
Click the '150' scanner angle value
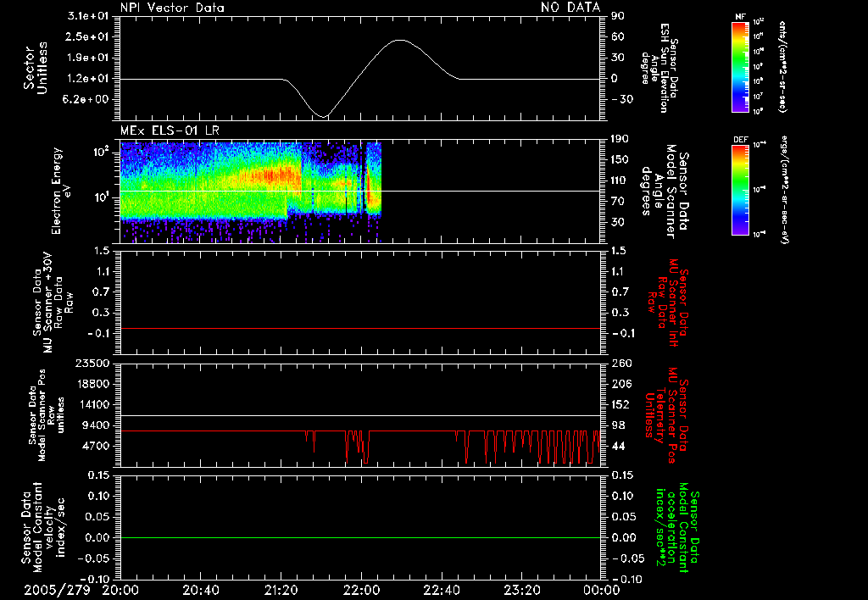point(620,160)
